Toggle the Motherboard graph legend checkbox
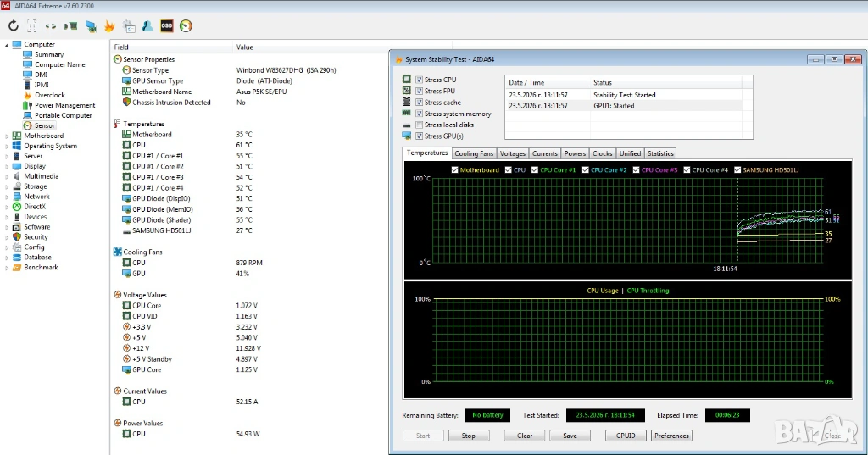This screenshot has height=455, width=868. tap(454, 170)
